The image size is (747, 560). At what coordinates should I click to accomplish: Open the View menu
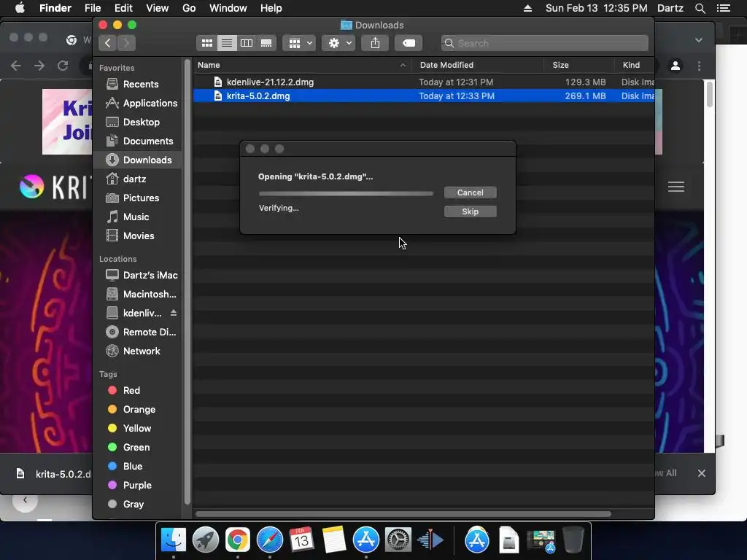coord(158,8)
